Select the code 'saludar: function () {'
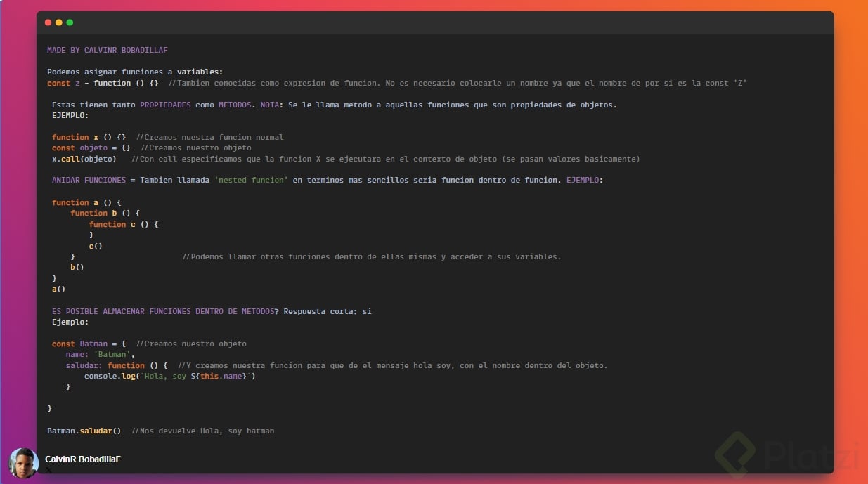This screenshot has height=484, width=868. pyautogui.click(x=117, y=365)
